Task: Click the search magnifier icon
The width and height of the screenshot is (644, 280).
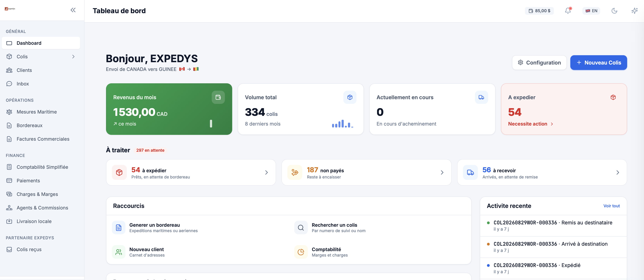Action: click(x=301, y=227)
